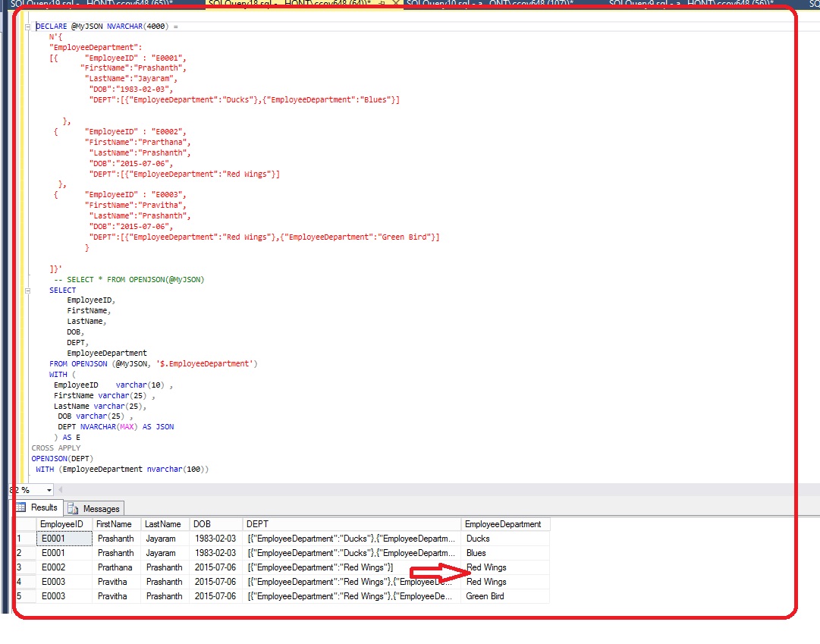
Task: Click the E0001 cell in row 1
Action: (64, 539)
